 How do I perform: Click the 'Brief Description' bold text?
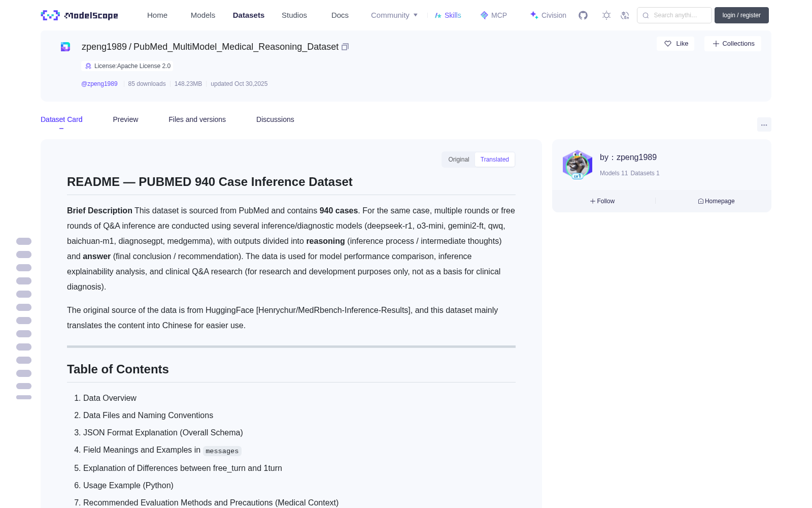point(99,211)
